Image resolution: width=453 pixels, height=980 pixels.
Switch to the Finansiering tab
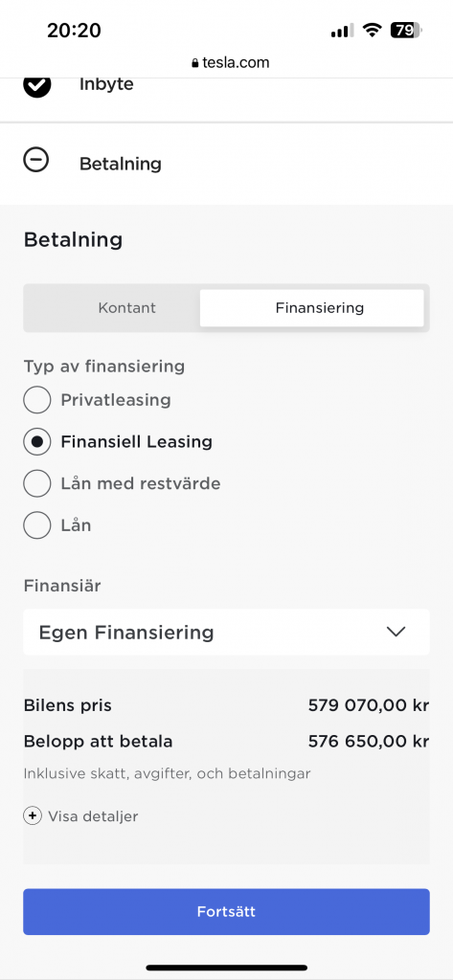311,308
